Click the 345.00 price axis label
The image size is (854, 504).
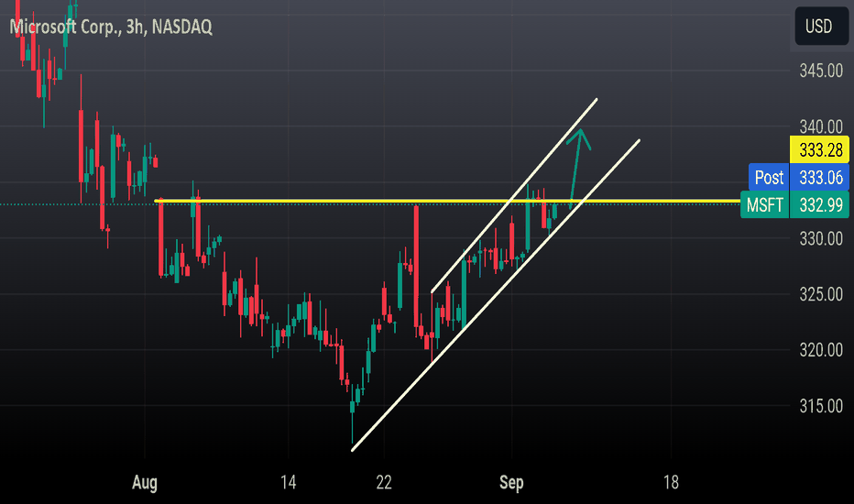click(x=821, y=71)
